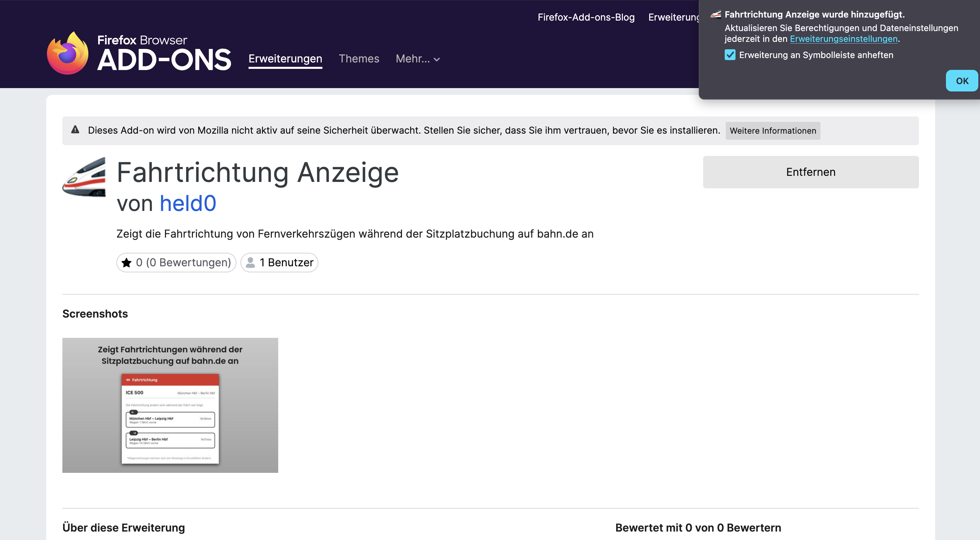This screenshot has height=540, width=980.
Task: Open the 0 (0 Bewertungen) rating badge
Action: pos(176,263)
